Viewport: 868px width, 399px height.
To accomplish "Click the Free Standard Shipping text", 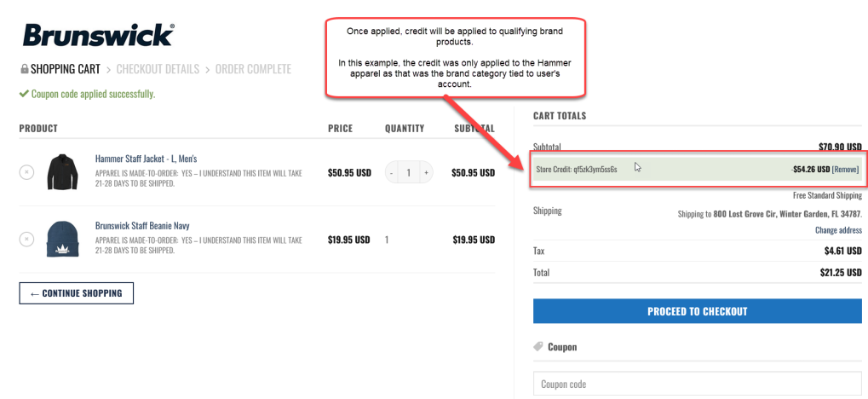I will [827, 195].
